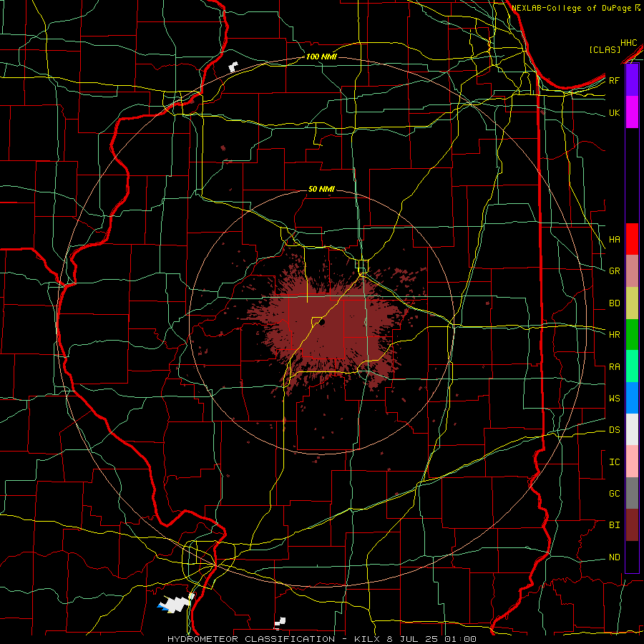This screenshot has width=644, height=644.
Task: Click the HR green legend swatch
Action: [632, 335]
